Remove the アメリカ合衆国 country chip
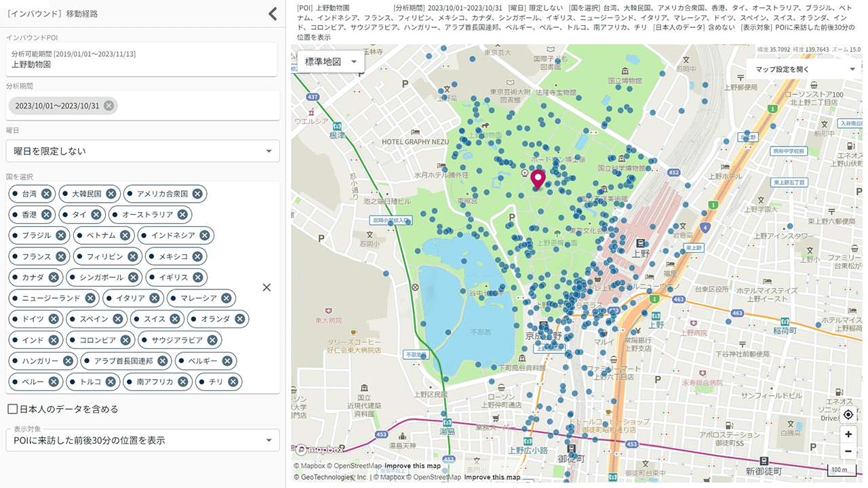 point(197,194)
